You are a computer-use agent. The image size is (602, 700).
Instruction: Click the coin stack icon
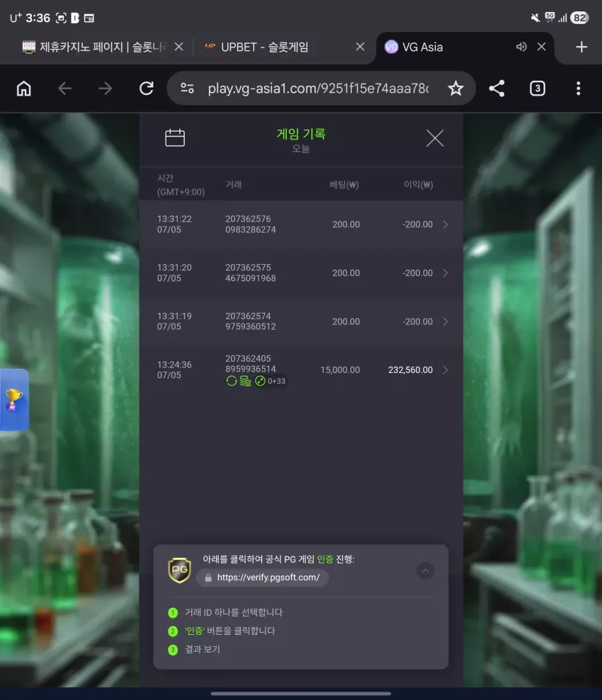(x=245, y=381)
